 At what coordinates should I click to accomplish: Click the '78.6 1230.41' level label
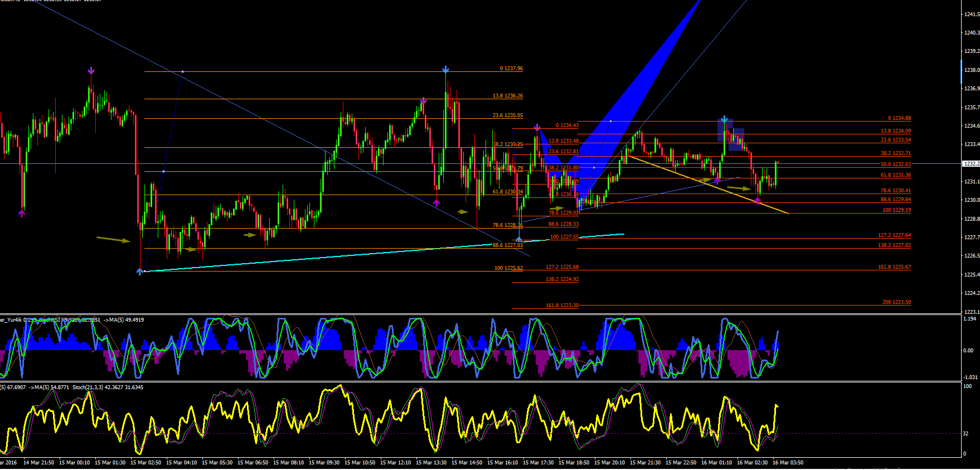[896, 191]
